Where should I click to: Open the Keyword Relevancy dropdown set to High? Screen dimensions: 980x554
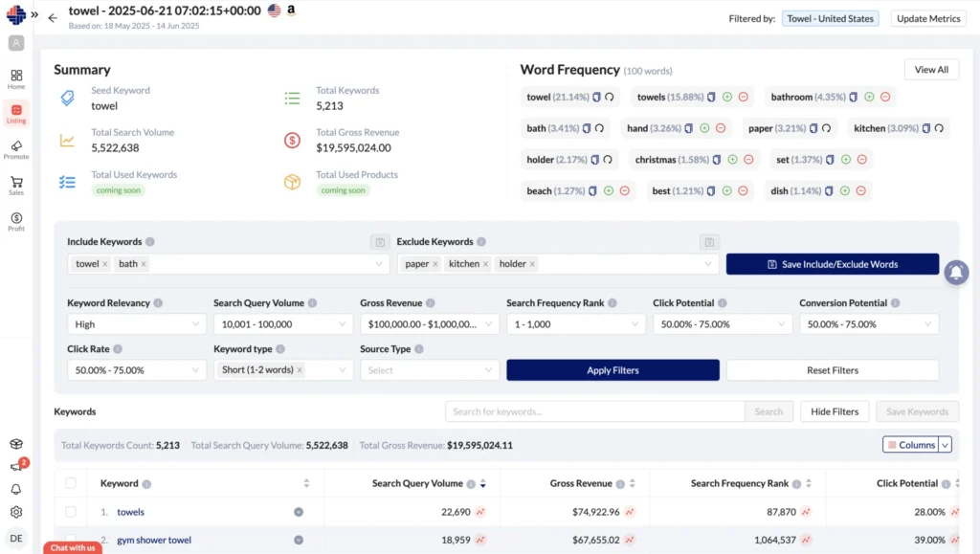pyautogui.click(x=137, y=324)
